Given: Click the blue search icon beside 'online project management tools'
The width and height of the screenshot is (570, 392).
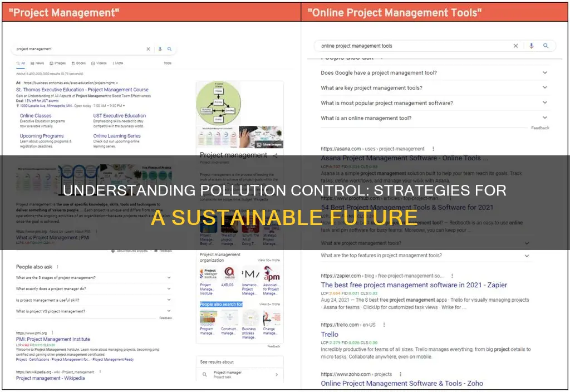Looking at the screenshot, I should point(546,46).
